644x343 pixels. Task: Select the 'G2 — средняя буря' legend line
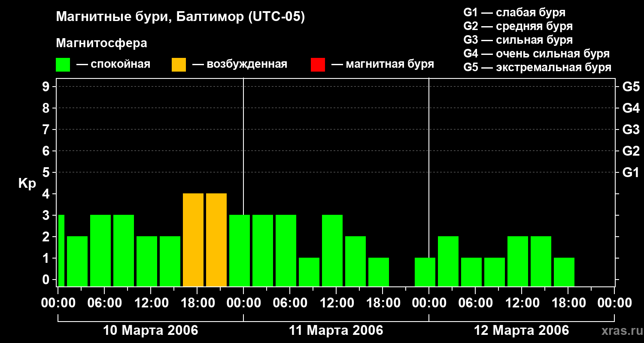click(518, 26)
